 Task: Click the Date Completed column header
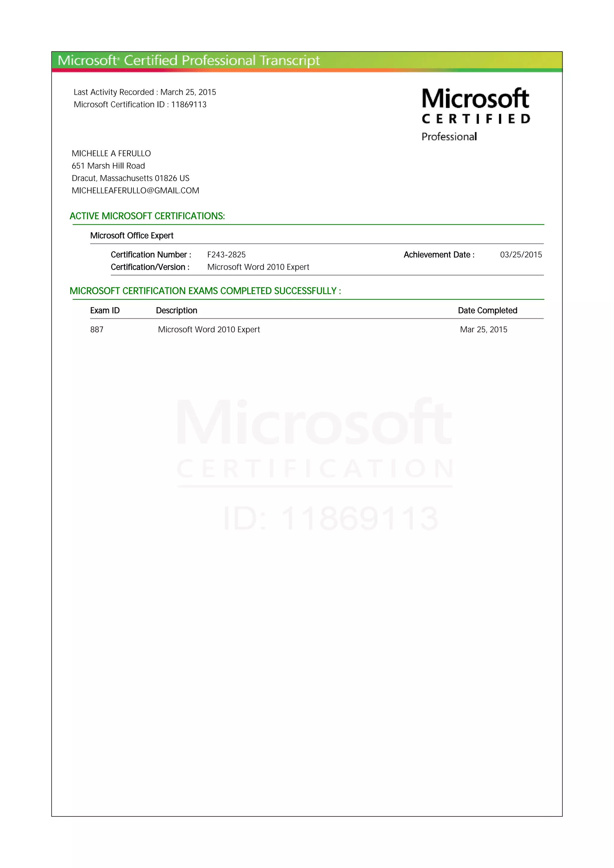pyautogui.click(x=487, y=310)
